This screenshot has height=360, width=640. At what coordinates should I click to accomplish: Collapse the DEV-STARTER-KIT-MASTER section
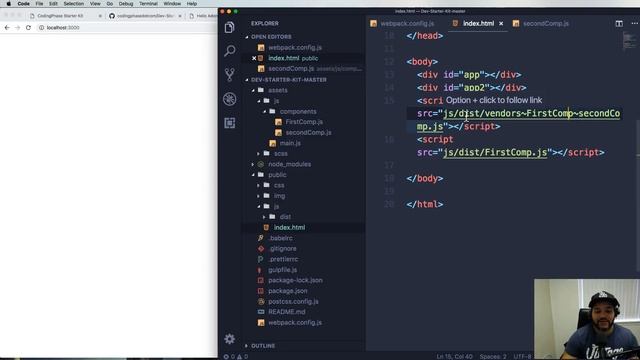[289, 80]
